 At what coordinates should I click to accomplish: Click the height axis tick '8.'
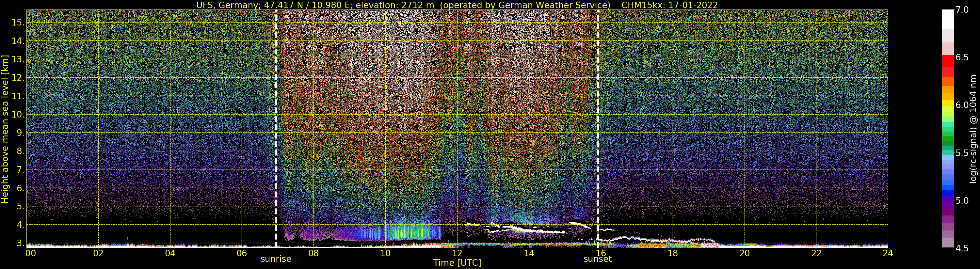click(x=21, y=151)
